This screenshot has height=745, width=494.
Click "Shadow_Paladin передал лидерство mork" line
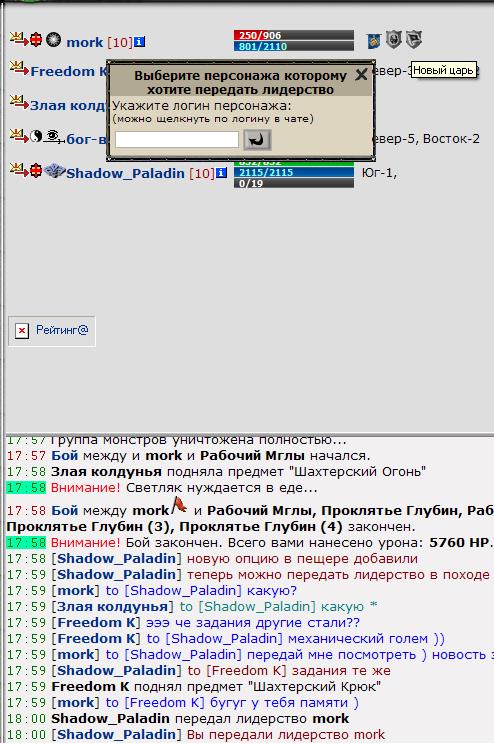(200, 718)
